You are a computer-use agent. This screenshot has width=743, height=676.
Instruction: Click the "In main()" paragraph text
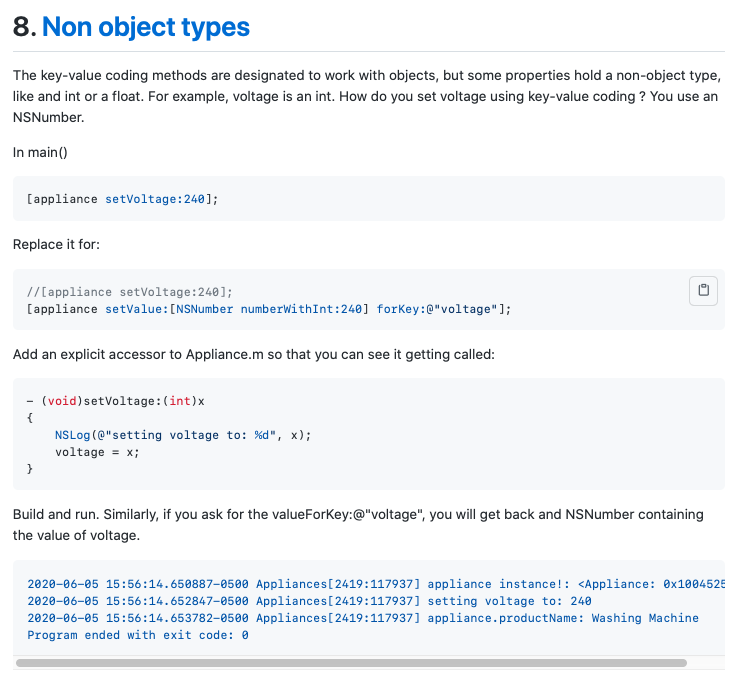[x=39, y=152]
